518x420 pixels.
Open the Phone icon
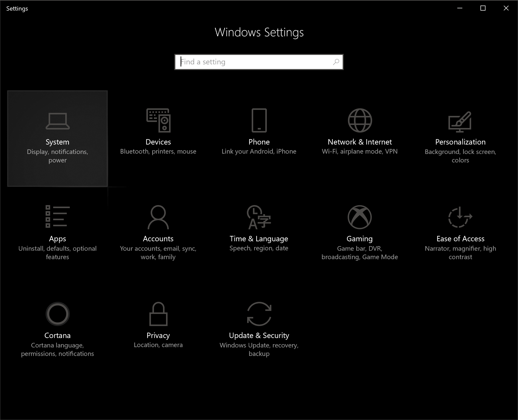tap(259, 120)
